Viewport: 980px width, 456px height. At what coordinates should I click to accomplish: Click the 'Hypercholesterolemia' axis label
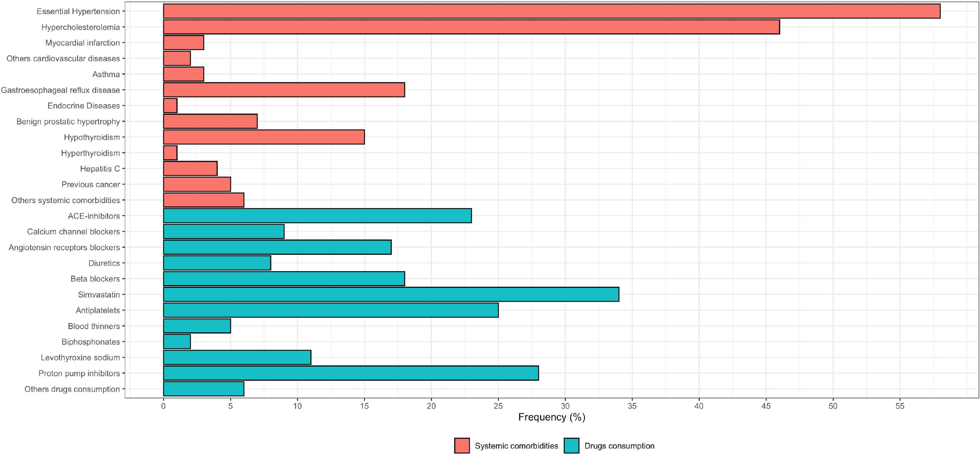click(81, 27)
